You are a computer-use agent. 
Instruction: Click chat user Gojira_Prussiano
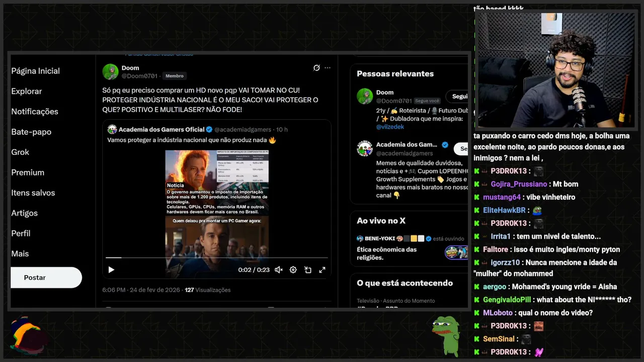click(519, 184)
